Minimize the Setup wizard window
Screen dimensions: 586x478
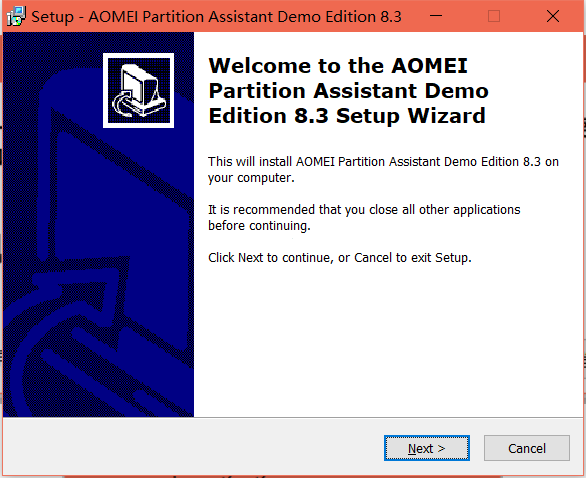[436, 16]
